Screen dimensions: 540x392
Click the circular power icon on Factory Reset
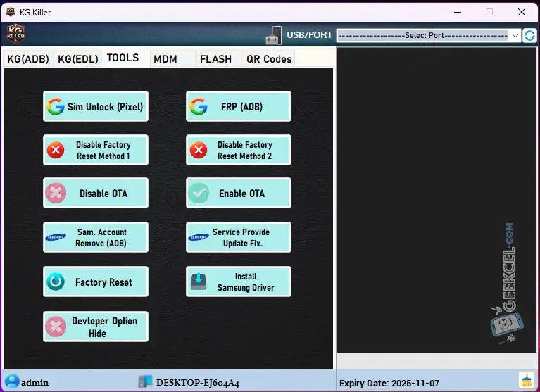click(x=56, y=282)
